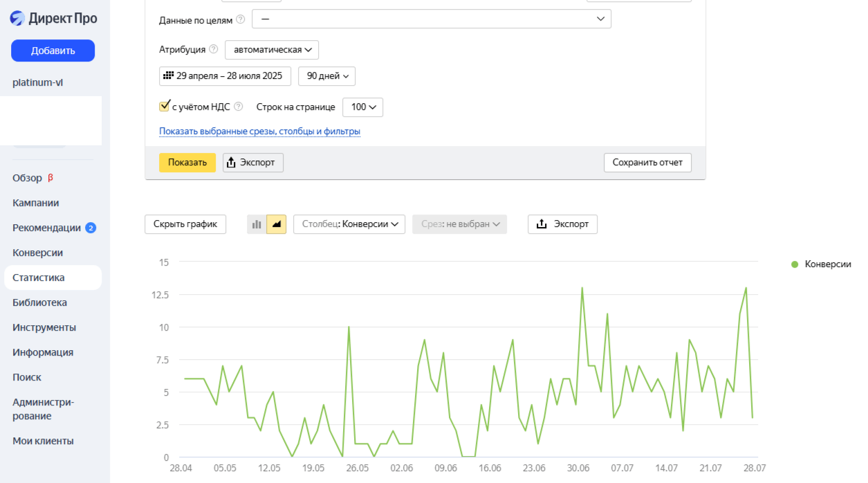Click help icon beside Данные по целям
The width and height of the screenshot is (868, 483).
click(x=241, y=19)
